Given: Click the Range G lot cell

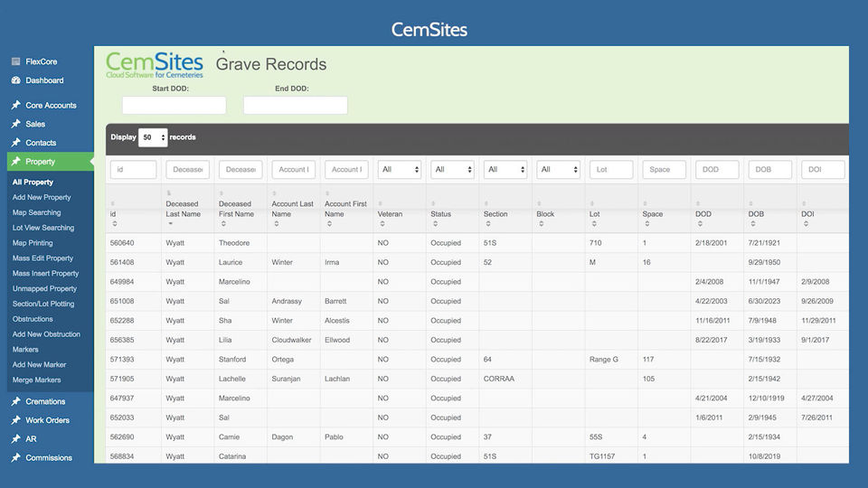Looking at the screenshot, I should click(x=611, y=359).
